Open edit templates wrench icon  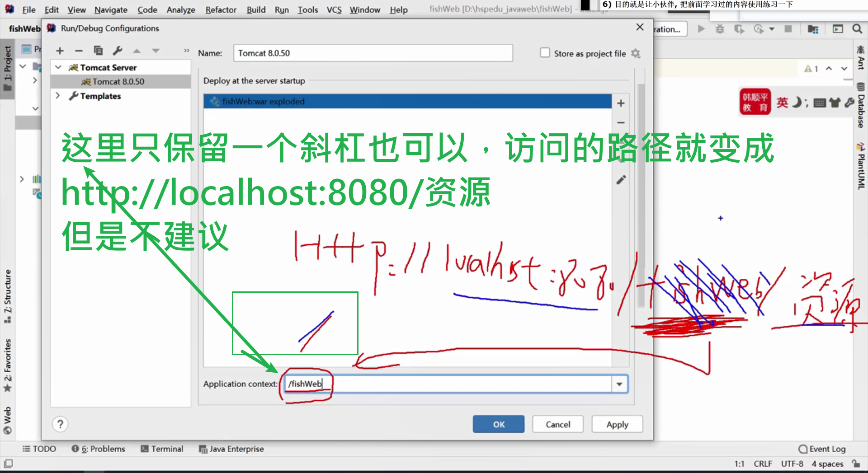coord(118,51)
